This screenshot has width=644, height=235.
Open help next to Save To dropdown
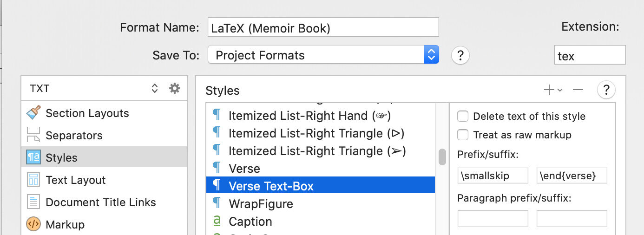coord(460,56)
